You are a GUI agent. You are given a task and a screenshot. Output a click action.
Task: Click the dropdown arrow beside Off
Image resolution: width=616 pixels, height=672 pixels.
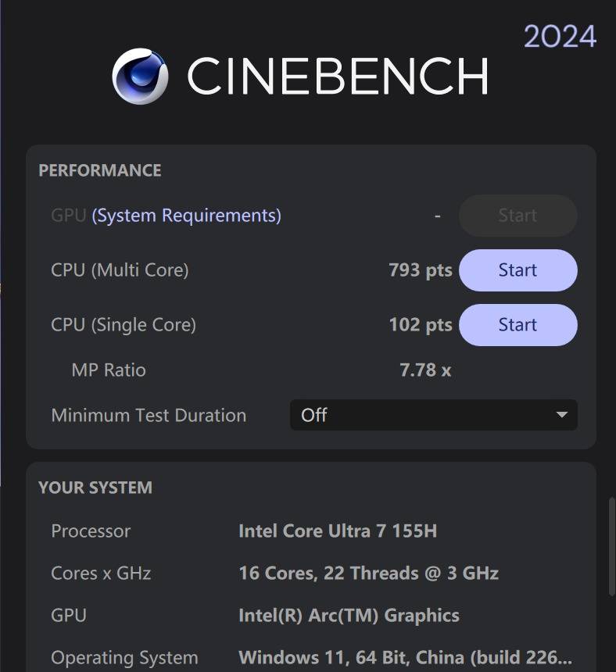pyautogui.click(x=561, y=415)
